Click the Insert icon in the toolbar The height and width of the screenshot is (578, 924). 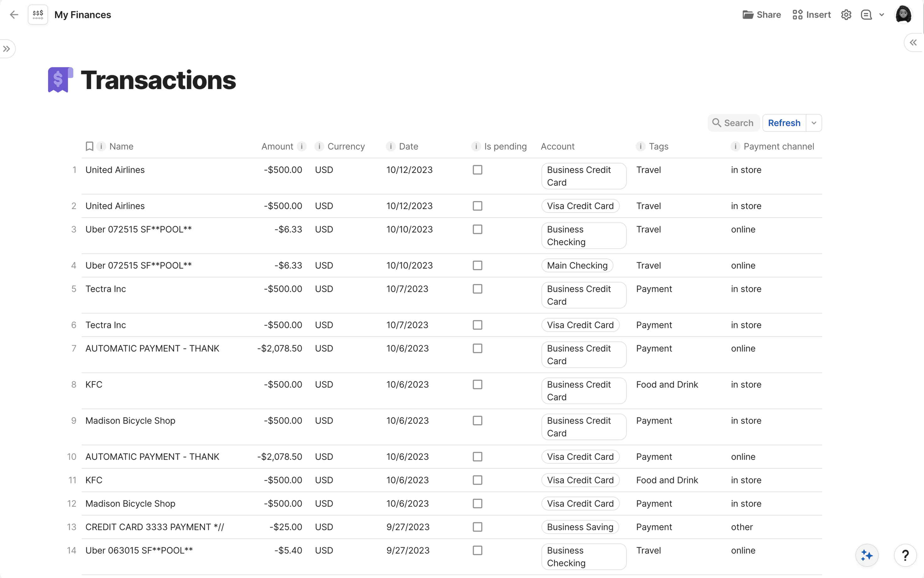pos(797,14)
